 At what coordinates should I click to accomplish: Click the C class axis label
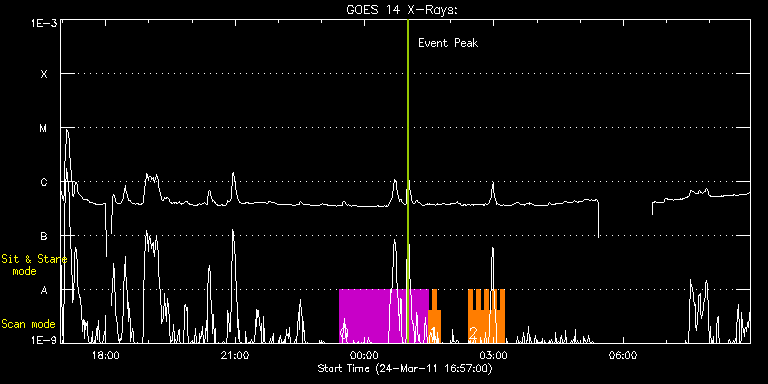coord(44,182)
